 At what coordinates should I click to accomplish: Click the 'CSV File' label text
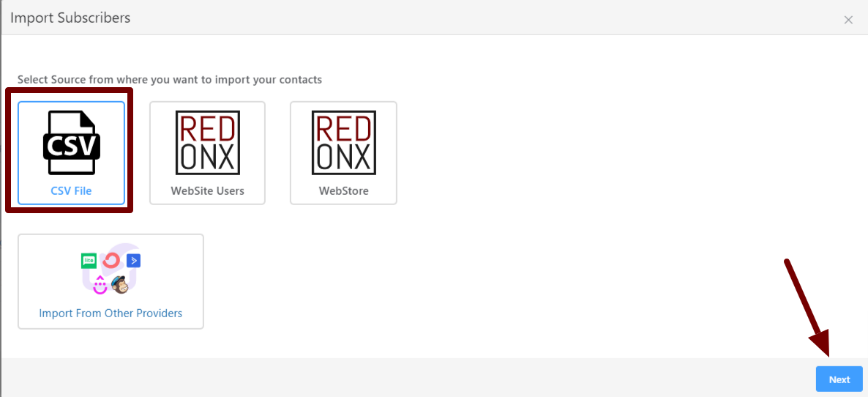tap(71, 191)
